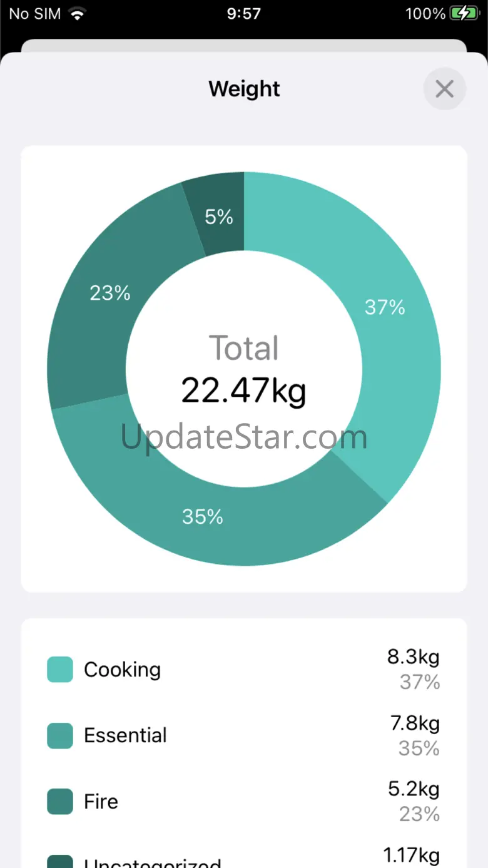This screenshot has width=488, height=868.
Task: Select the Fire color swatch
Action: pos(60,801)
